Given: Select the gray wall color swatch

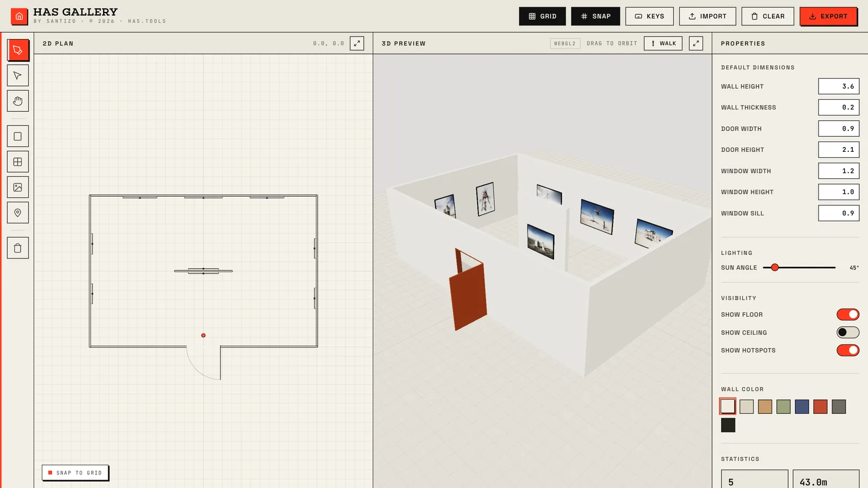Looking at the screenshot, I should pos(839,407).
